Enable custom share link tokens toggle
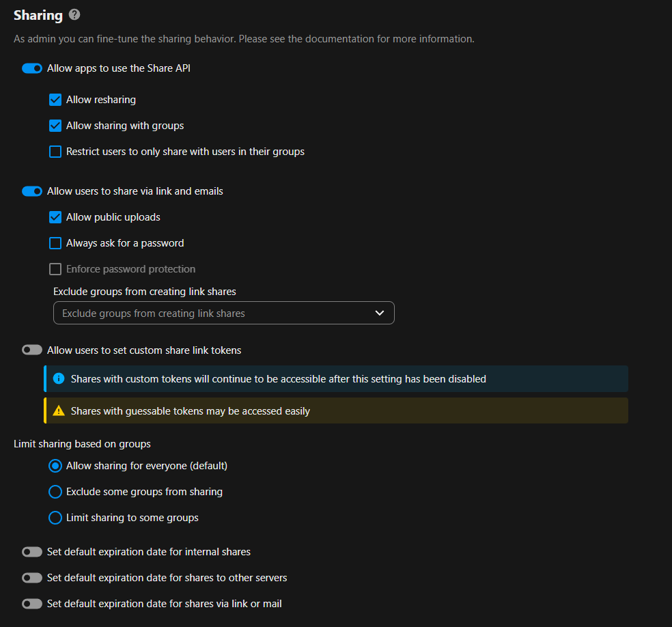Viewport: 672px width, 627px height. (x=32, y=350)
